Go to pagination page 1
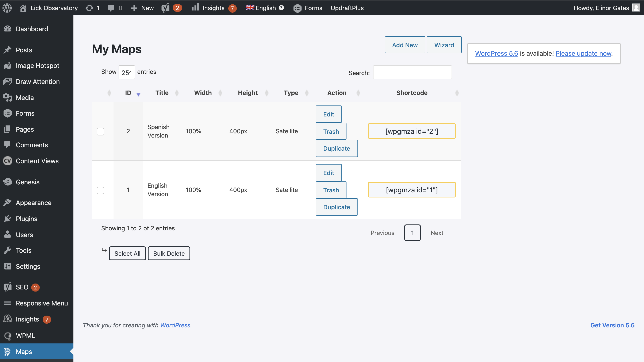Viewport: 644px width, 362px height. [x=412, y=233]
